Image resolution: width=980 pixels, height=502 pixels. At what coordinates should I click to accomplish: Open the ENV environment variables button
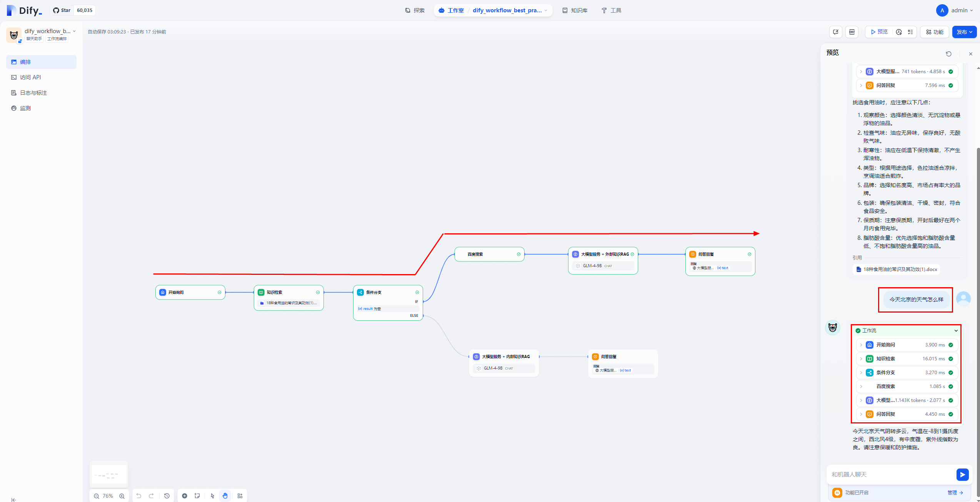tap(852, 32)
